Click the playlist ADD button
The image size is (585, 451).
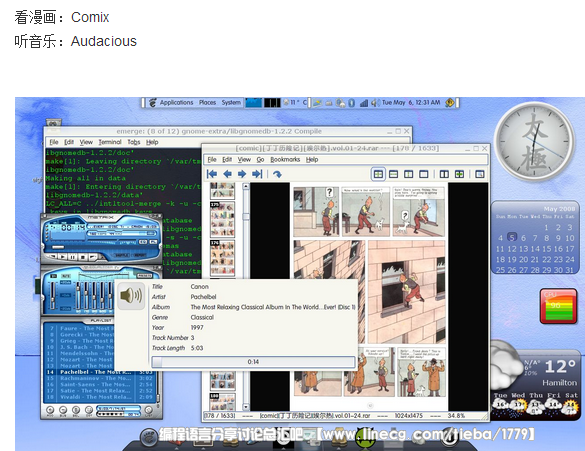[x=50, y=410]
